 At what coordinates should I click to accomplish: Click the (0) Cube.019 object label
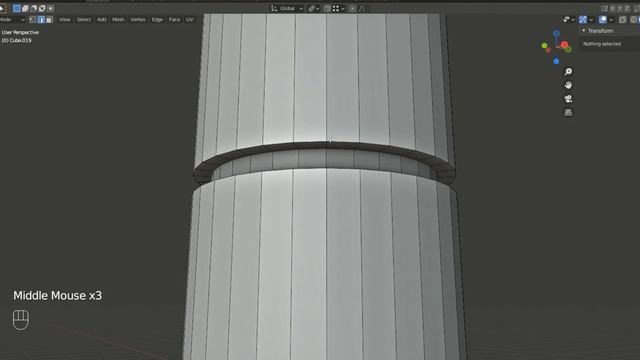coord(17,40)
